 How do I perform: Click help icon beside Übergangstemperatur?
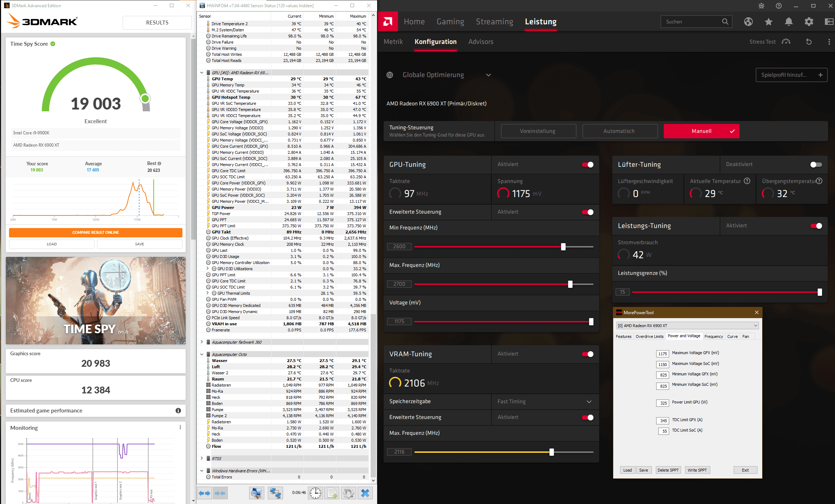[819, 181]
